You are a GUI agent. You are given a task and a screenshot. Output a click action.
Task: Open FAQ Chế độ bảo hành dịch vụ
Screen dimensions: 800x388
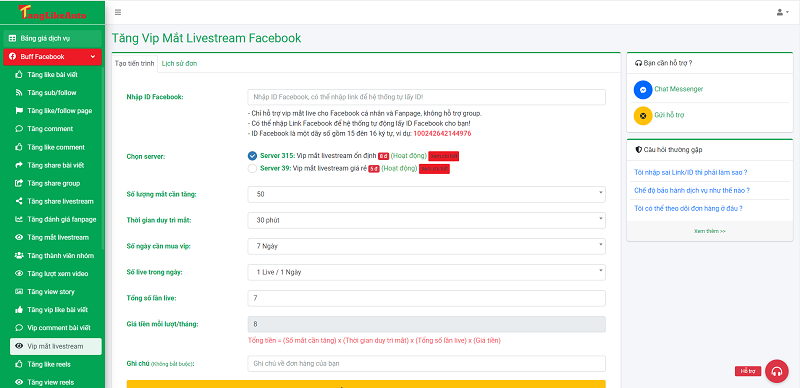coord(692,190)
